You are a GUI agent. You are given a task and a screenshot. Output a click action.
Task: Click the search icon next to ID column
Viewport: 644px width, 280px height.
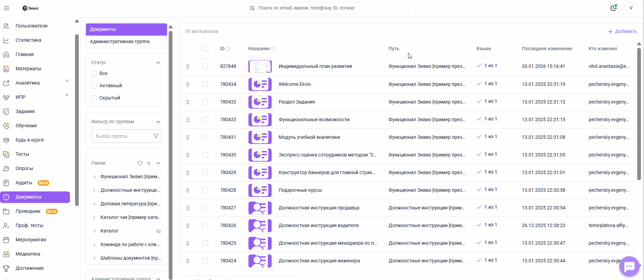tap(228, 49)
